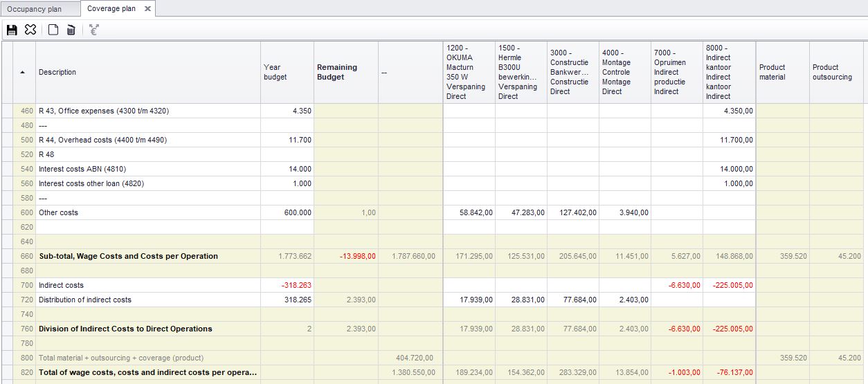Viewport: 868px width, 384px height.
Task: Click the value 1.787.660,00
Action: (x=410, y=256)
